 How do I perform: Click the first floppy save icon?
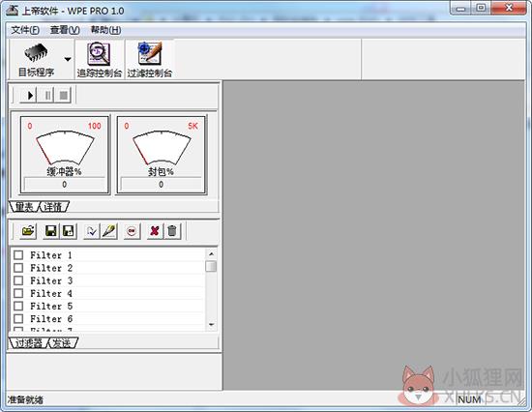click(51, 231)
